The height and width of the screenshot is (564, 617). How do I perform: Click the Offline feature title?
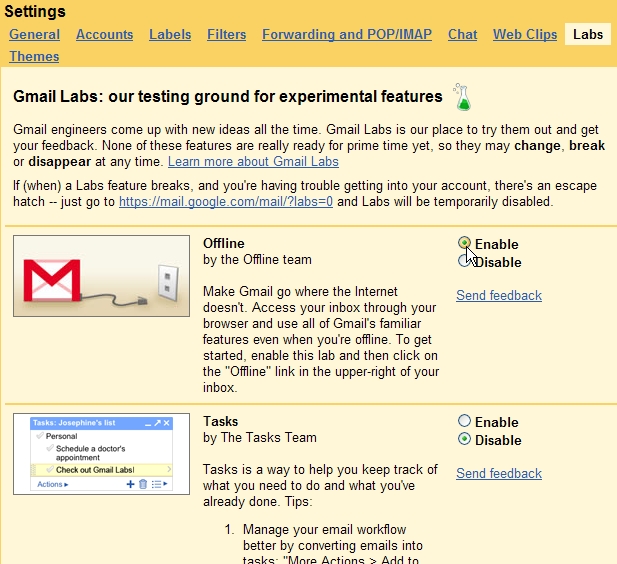pos(224,243)
